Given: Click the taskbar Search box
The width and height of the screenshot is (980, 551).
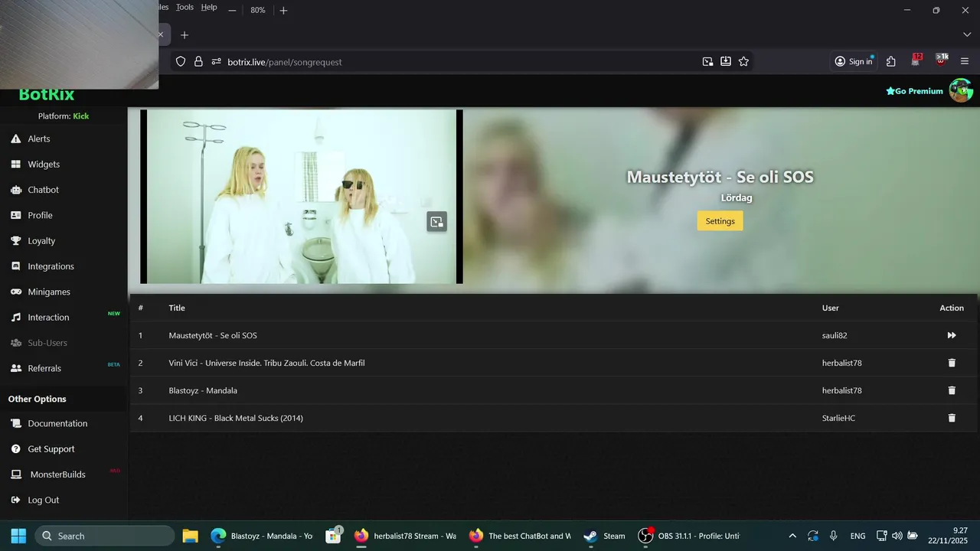Looking at the screenshot, I should click(x=105, y=536).
